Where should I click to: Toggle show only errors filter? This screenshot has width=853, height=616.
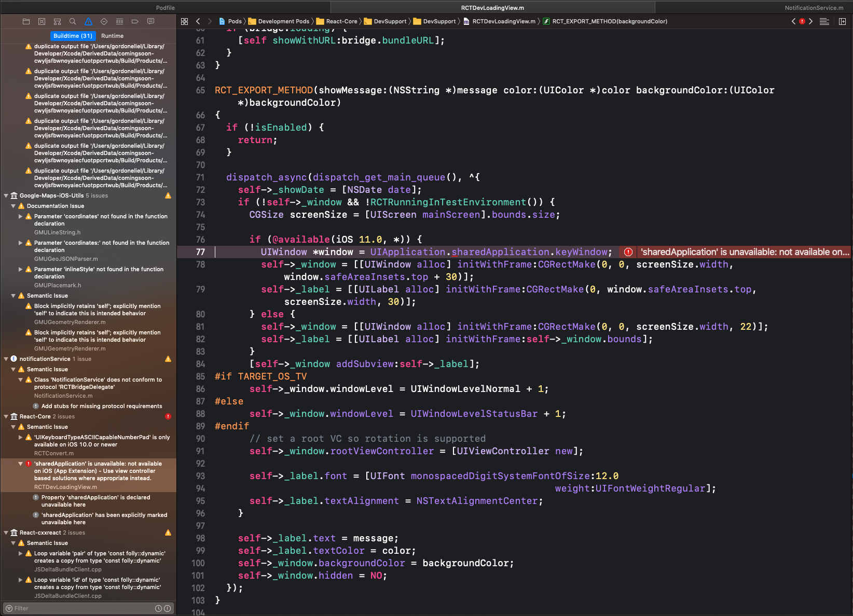(167, 608)
